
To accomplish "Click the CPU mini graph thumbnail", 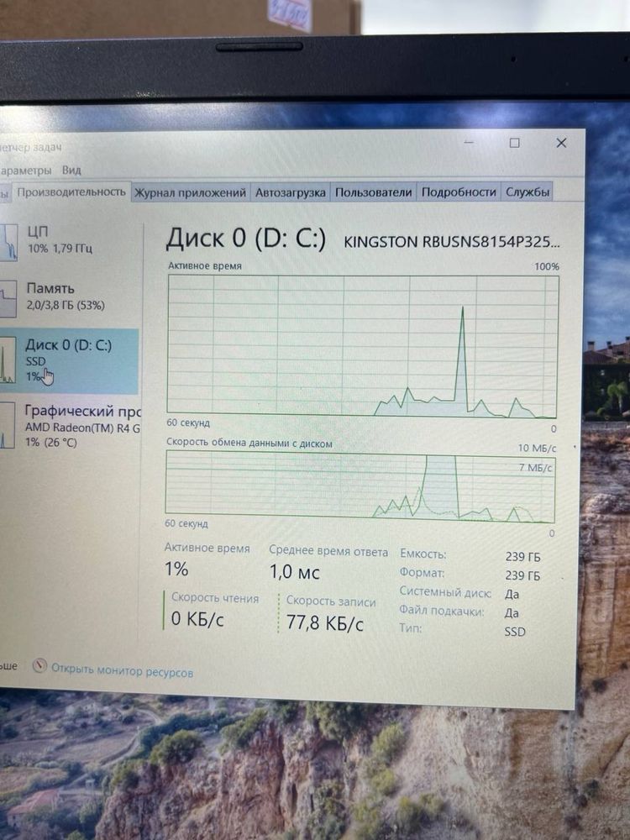I will 8,242.
